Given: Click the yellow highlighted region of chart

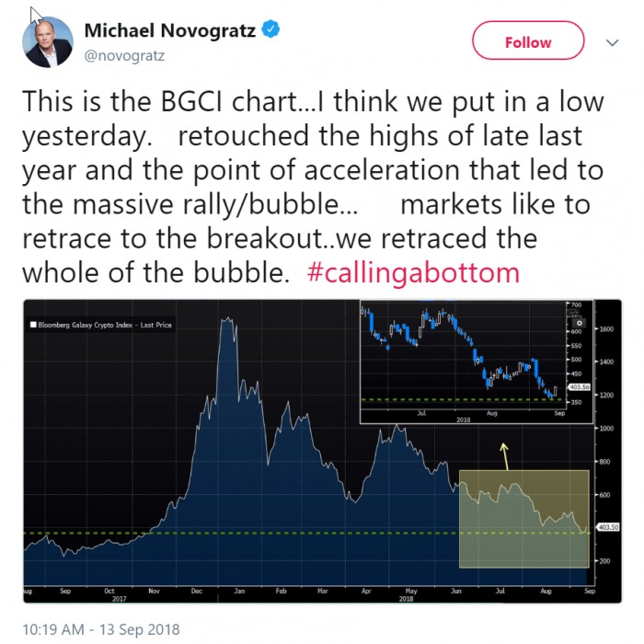Looking at the screenshot, I should tap(524, 519).
